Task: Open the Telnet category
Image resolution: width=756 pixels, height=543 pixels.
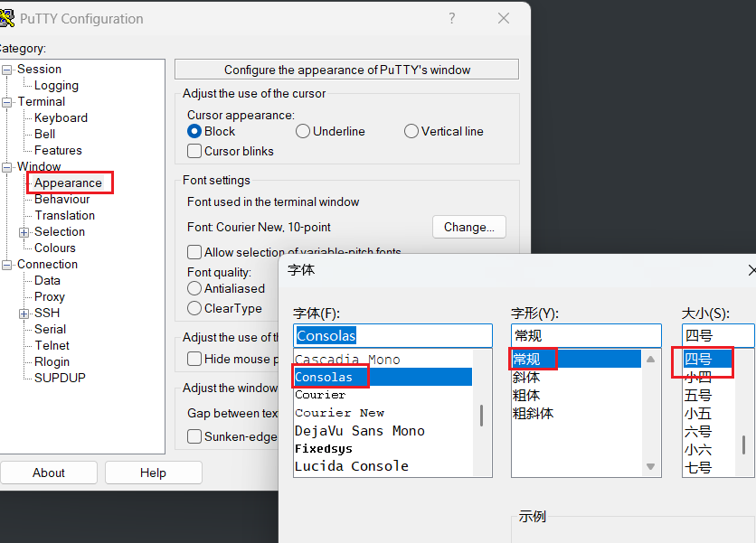Action: (52, 345)
